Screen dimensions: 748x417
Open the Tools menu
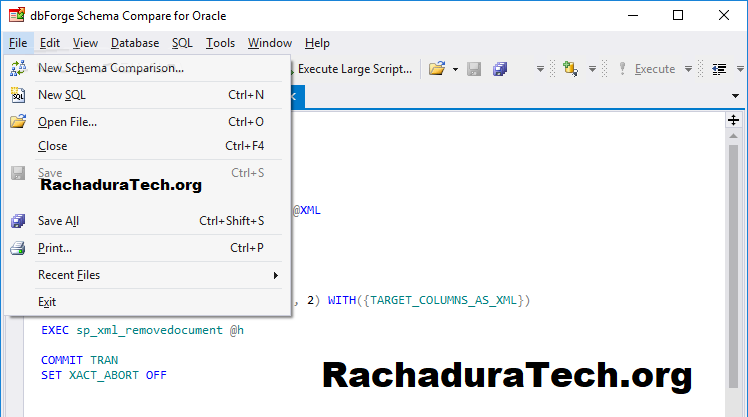point(220,43)
